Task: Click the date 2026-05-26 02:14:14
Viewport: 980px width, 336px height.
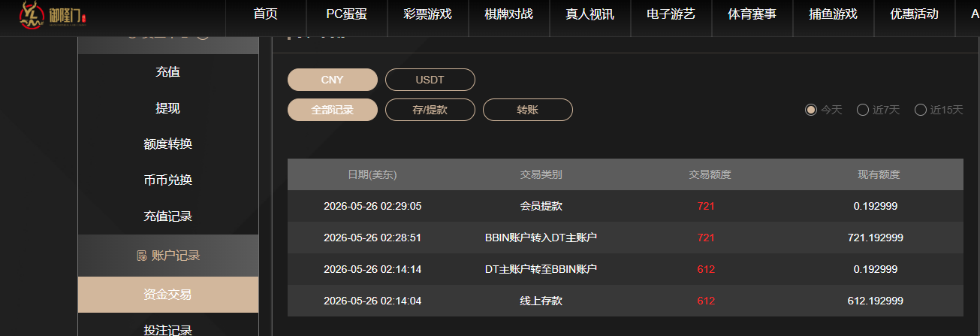Action: pyautogui.click(x=372, y=269)
